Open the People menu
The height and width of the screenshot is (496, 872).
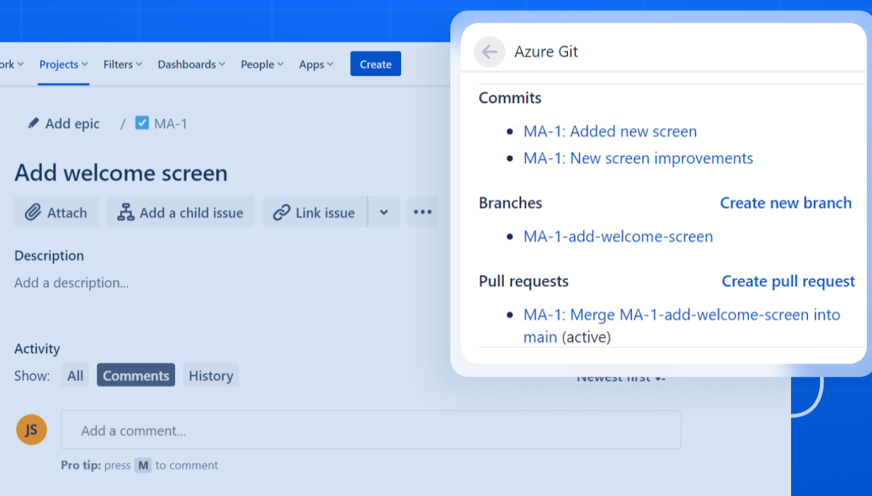[x=262, y=65]
